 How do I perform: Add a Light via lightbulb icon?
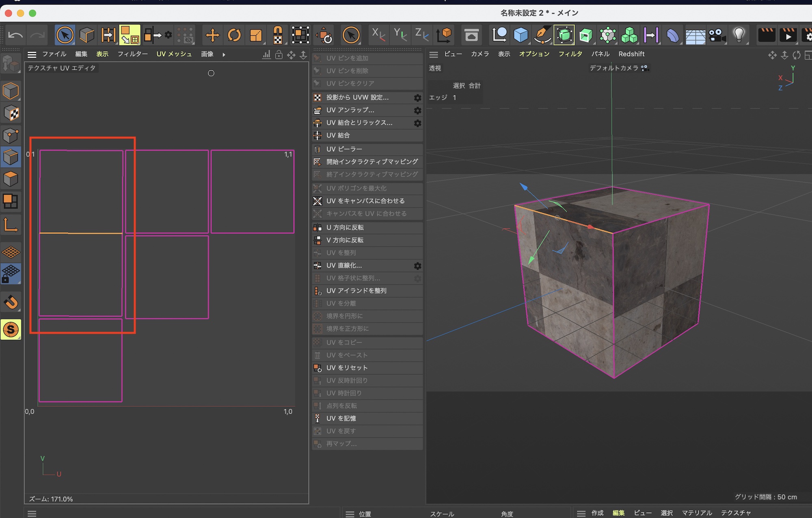tap(739, 35)
